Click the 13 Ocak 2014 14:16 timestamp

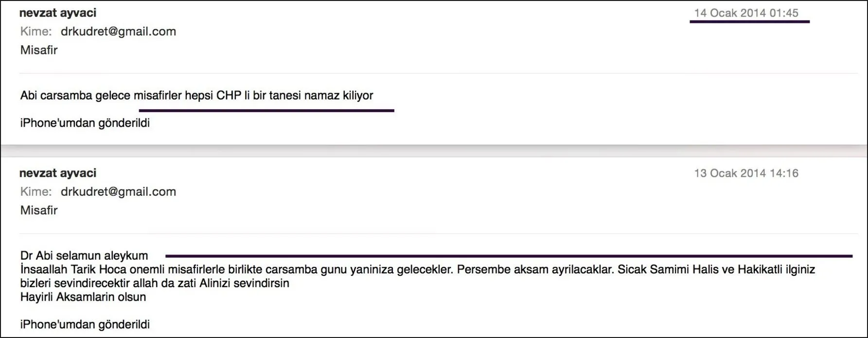point(746,173)
